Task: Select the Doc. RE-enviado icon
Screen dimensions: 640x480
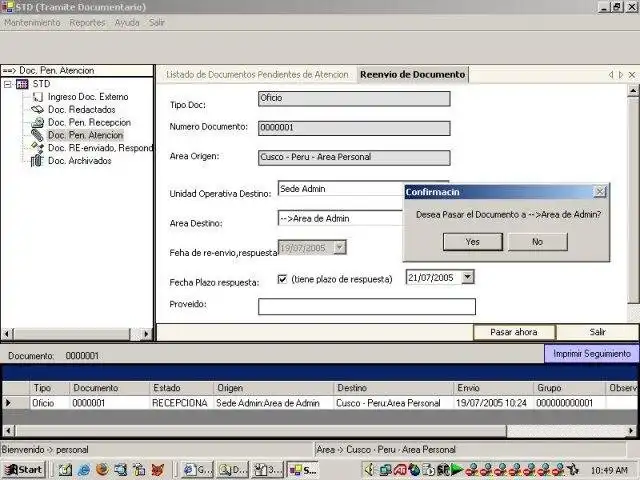Action: [x=37, y=148]
